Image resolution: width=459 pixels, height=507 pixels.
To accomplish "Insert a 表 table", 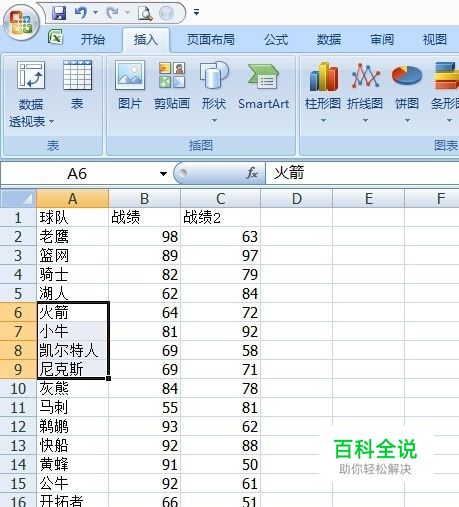I will click(x=77, y=85).
